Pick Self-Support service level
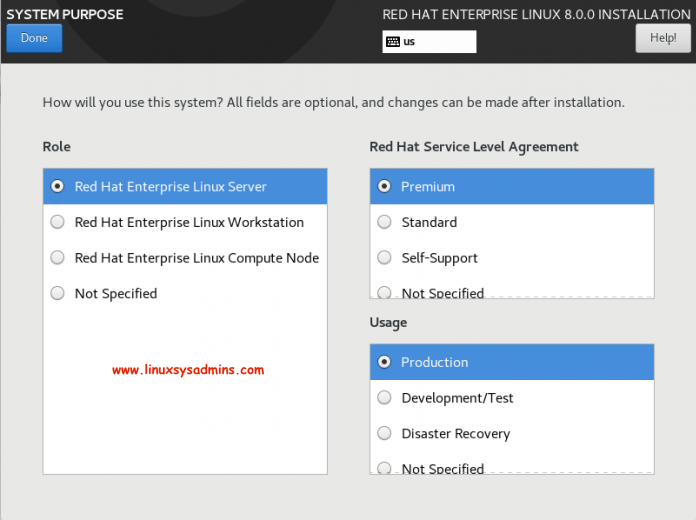This screenshot has height=520, width=696. 512,258
